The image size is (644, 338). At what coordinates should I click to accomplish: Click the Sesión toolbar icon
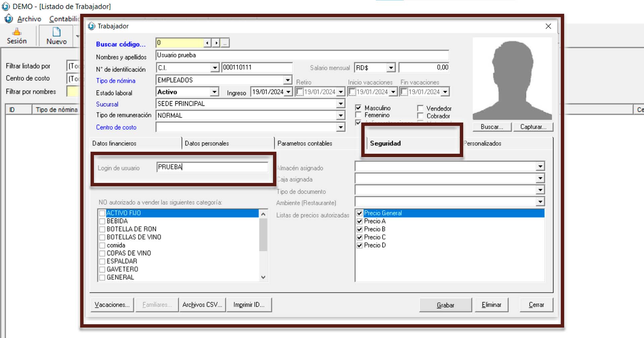[16, 33]
